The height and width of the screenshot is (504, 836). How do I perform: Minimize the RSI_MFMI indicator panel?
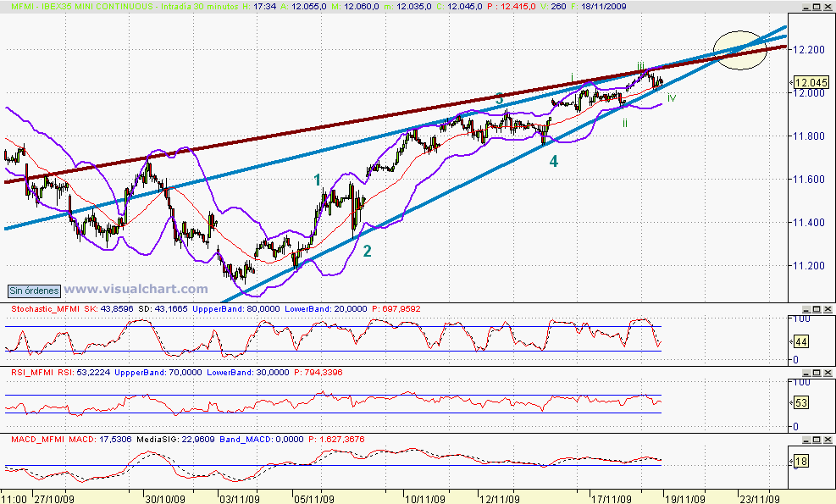806,373
